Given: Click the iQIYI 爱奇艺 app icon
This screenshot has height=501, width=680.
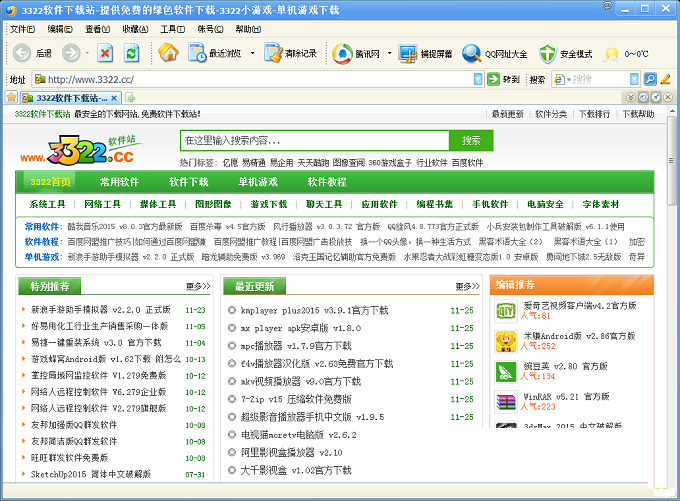Looking at the screenshot, I should click(506, 311).
